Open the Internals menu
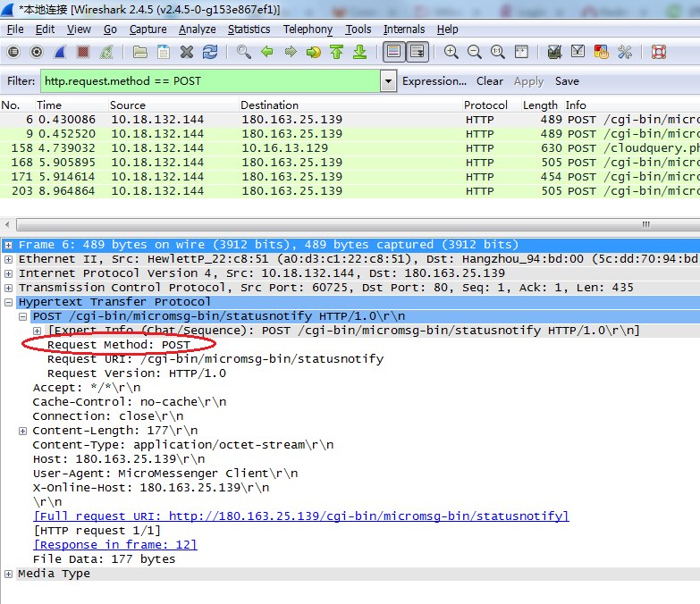This screenshot has width=700, height=604. pos(404,29)
